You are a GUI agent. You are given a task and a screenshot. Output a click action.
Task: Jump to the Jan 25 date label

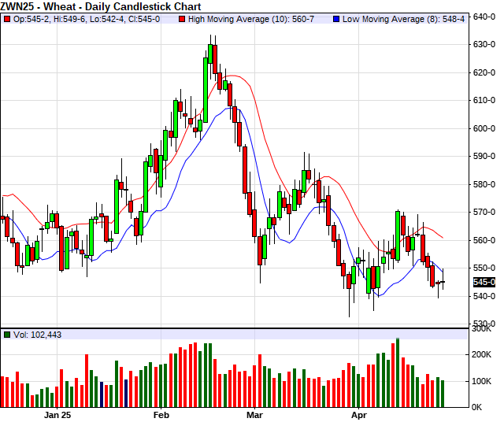tap(57, 414)
